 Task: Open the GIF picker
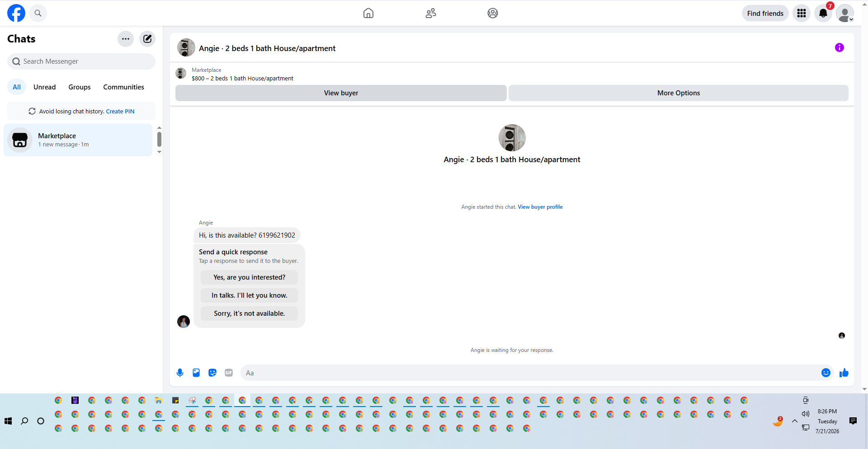tap(229, 373)
